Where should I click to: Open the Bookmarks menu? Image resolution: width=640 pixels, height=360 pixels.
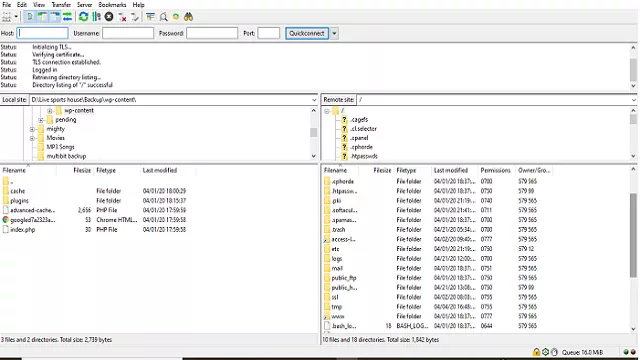112,5
